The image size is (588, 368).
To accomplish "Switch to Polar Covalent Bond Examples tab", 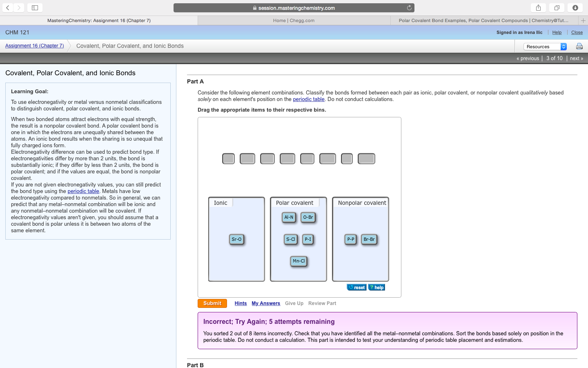I will point(483,20).
